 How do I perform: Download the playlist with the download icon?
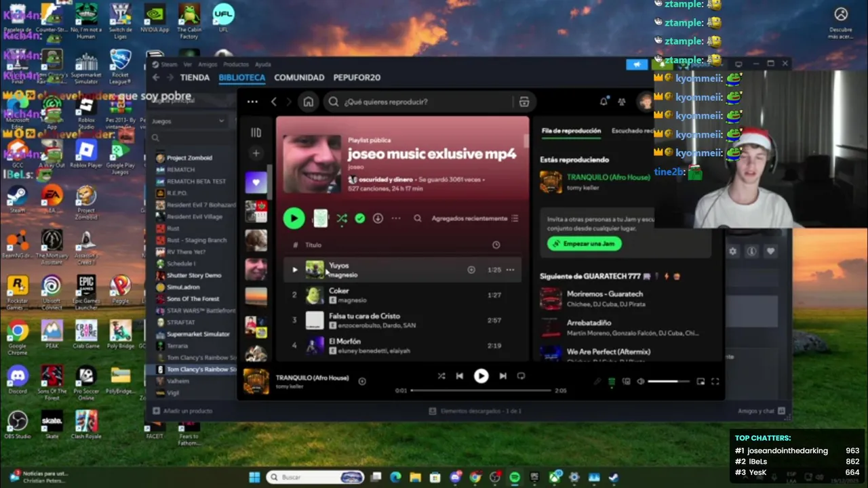tap(378, 218)
